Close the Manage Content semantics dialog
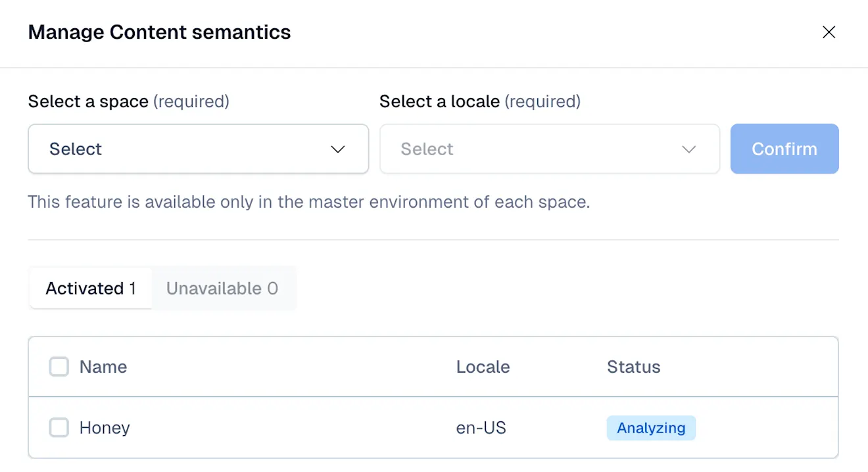The image size is (868, 472). [x=829, y=32]
